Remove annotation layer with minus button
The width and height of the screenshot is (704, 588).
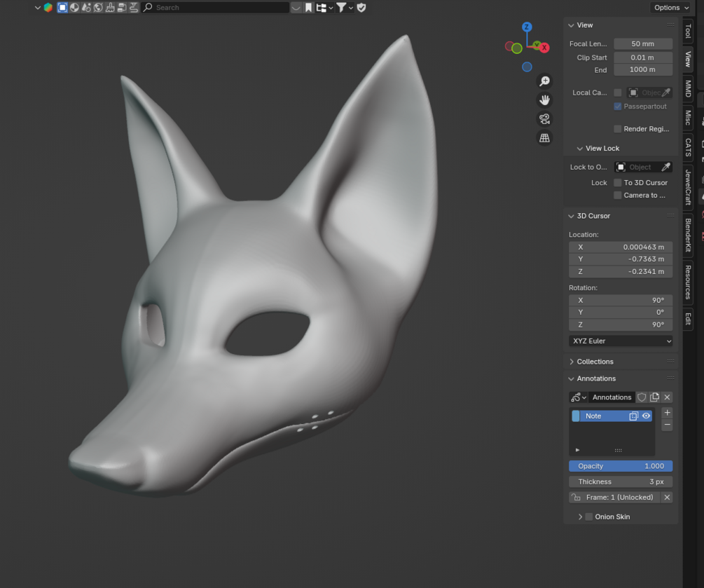click(x=667, y=425)
